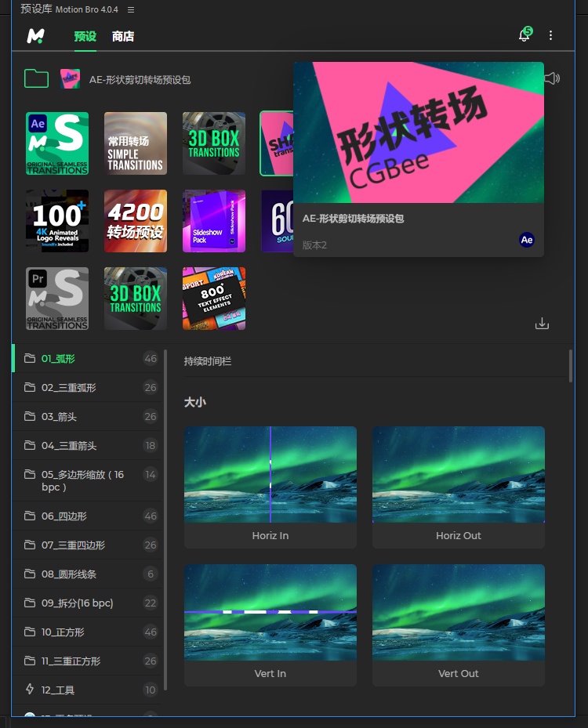Select the Vert In preset
588x728 pixels.
pos(270,625)
